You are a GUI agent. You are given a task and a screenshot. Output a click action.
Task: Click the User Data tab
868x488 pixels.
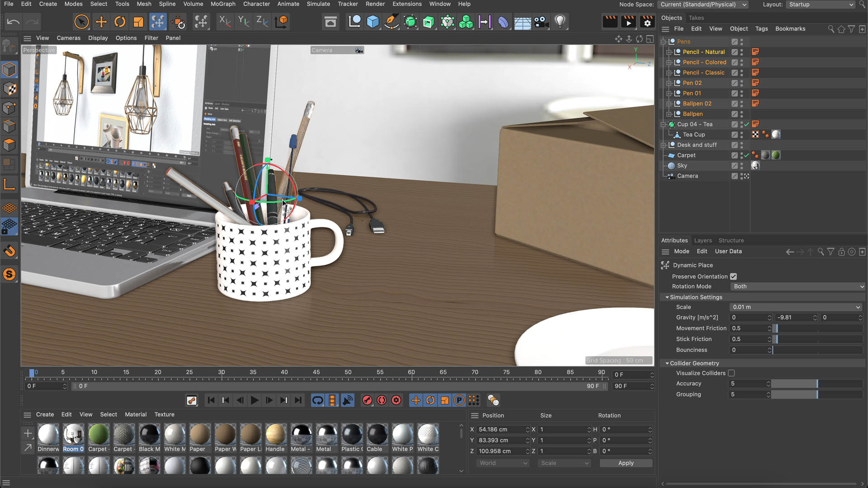[728, 251]
